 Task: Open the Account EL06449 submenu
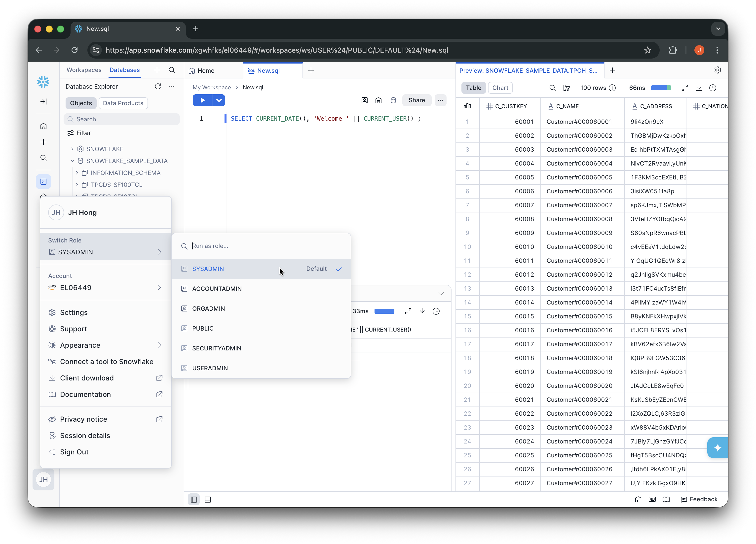point(106,282)
